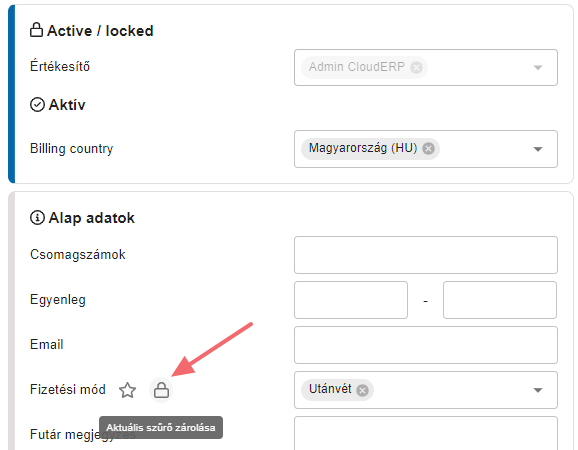Focus the Email input field
The image size is (578, 450).
[x=426, y=345]
